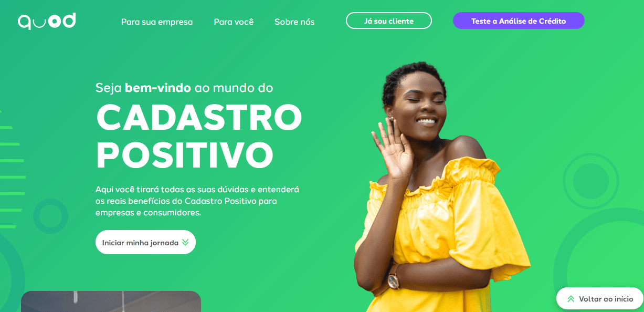The image size is (644, 312).
Task: Click the double-chevron up icon beside Voltar
Action: [x=571, y=299]
